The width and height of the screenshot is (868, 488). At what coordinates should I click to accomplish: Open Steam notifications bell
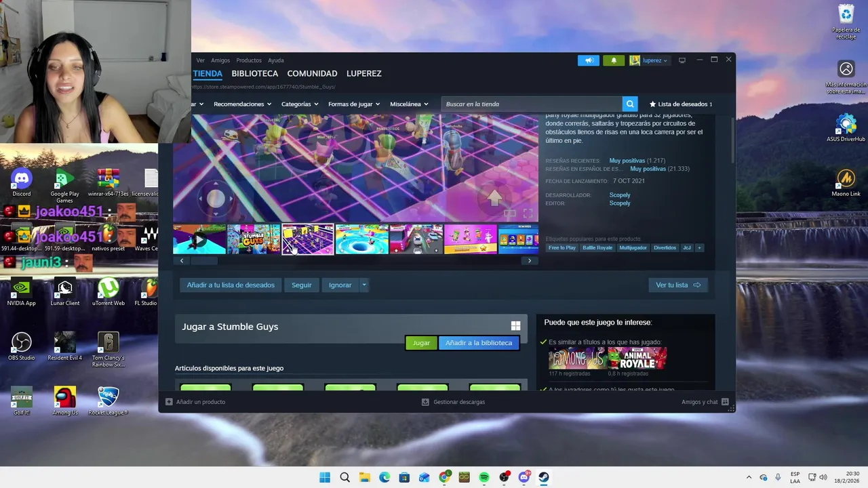click(x=614, y=60)
